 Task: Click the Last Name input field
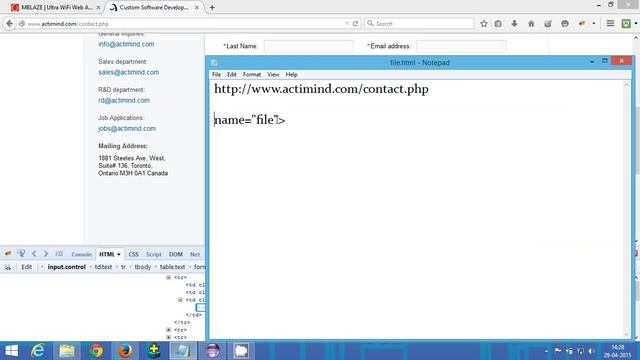click(309, 46)
